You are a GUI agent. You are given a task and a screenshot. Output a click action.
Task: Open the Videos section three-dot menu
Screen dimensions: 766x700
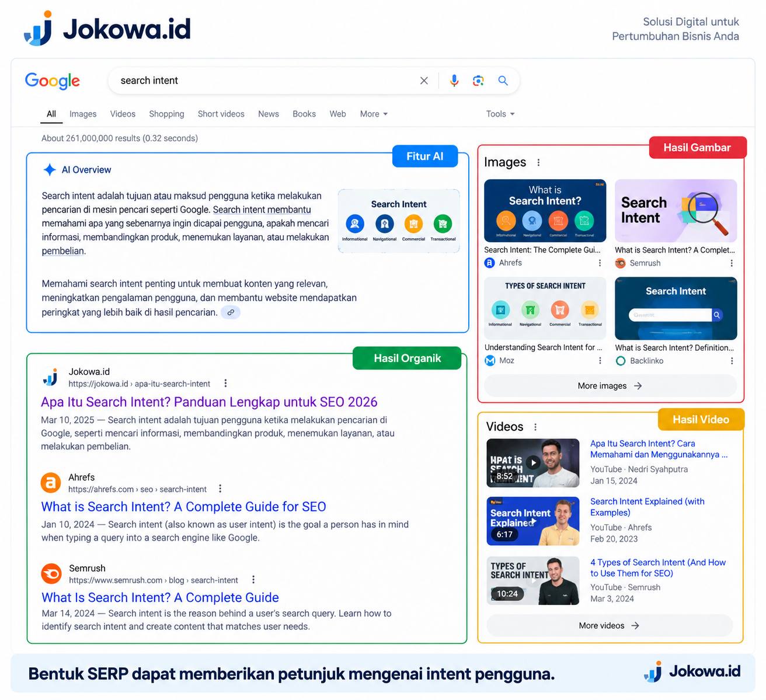point(535,427)
